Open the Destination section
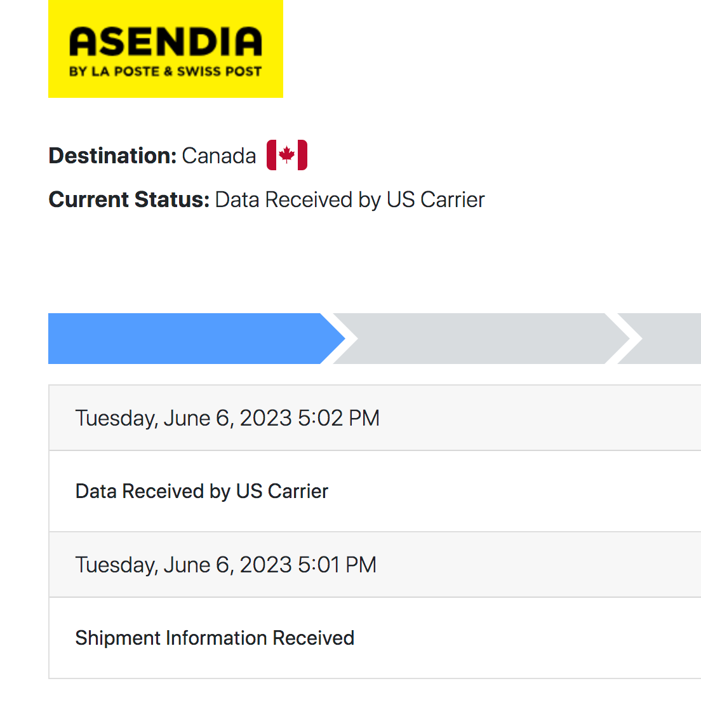The image size is (701, 728). click(112, 156)
